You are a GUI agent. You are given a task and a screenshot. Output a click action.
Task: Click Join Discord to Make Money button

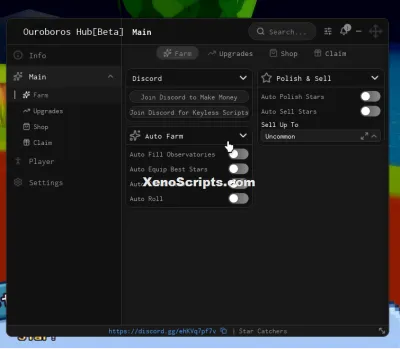pyautogui.click(x=189, y=97)
